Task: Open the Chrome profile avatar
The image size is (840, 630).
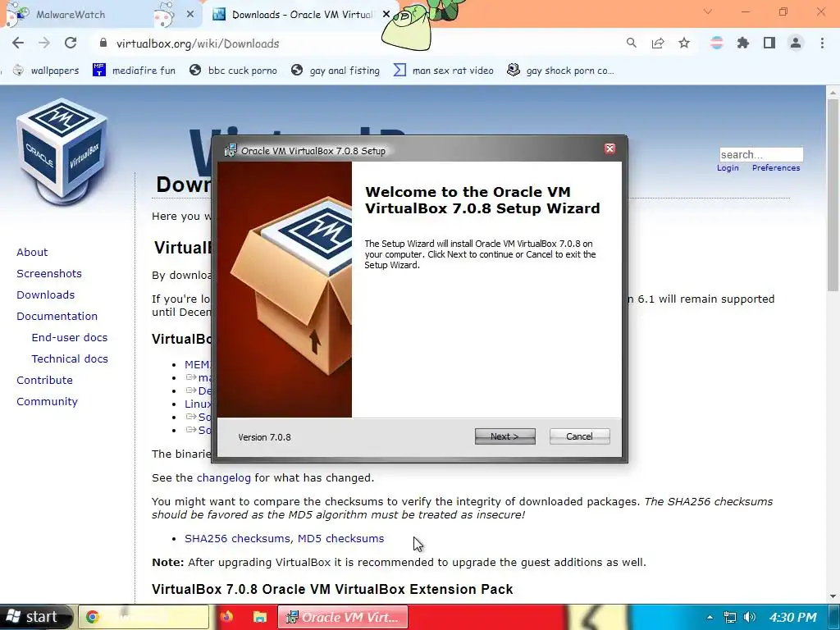Action: coord(796,43)
